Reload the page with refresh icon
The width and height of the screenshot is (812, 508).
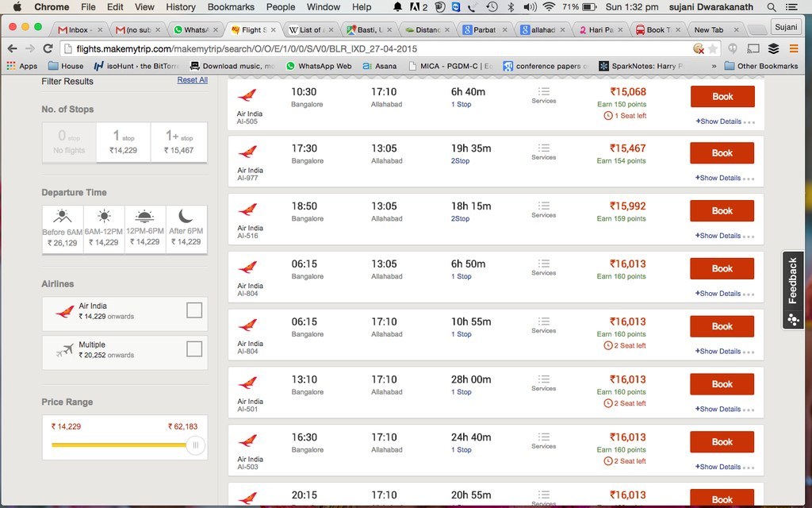(x=48, y=48)
